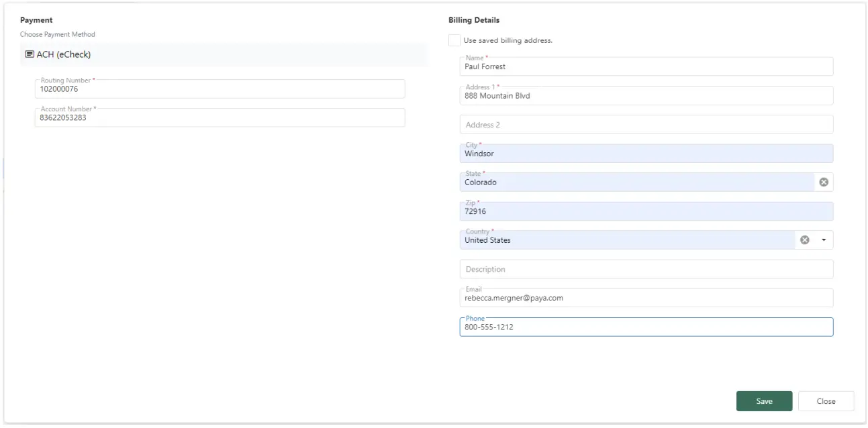Click inside the Routing Number field

click(x=222, y=88)
